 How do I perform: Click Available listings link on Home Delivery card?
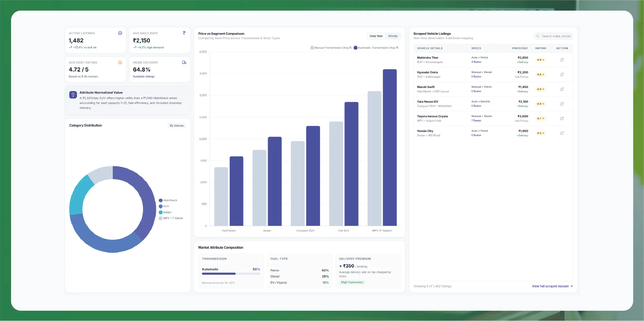coord(144,77)
